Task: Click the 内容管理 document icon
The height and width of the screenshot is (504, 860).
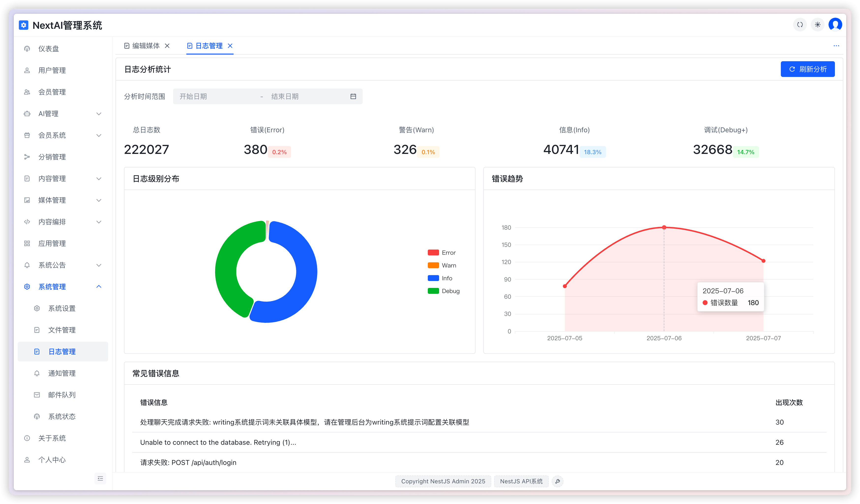Action: click(27, 178)
